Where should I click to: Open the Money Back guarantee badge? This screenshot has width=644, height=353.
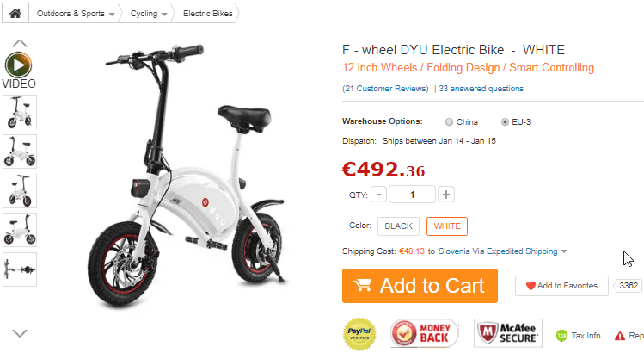[x=424, y=333]
